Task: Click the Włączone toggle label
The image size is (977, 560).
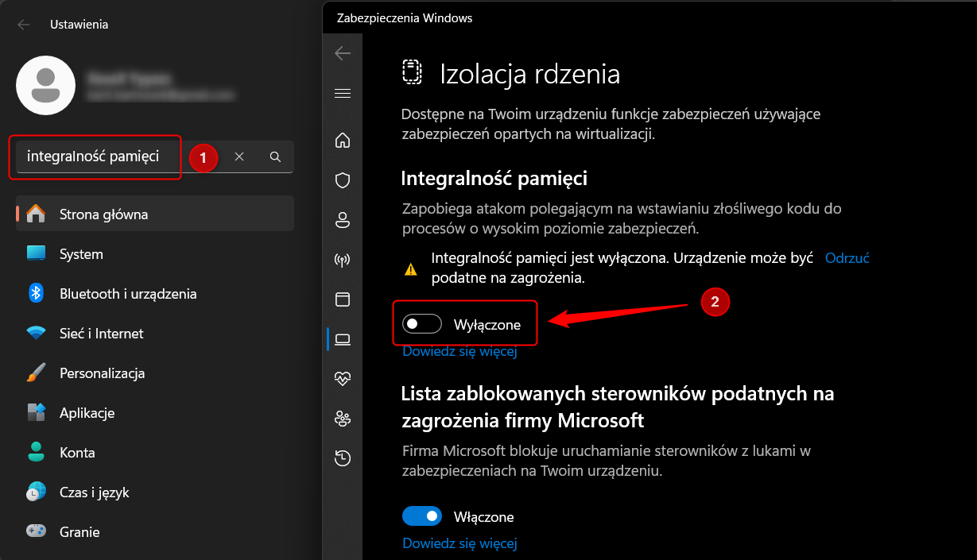Action: point(484,517)
